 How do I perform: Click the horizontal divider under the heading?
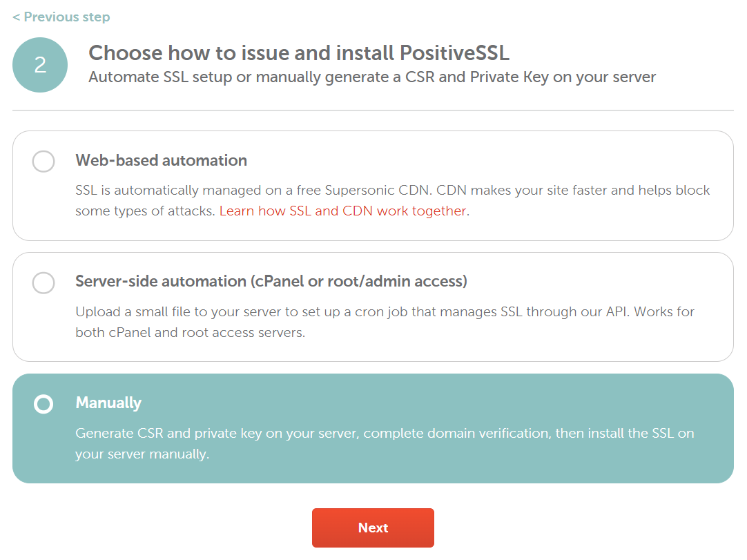[x=373, y=110]
